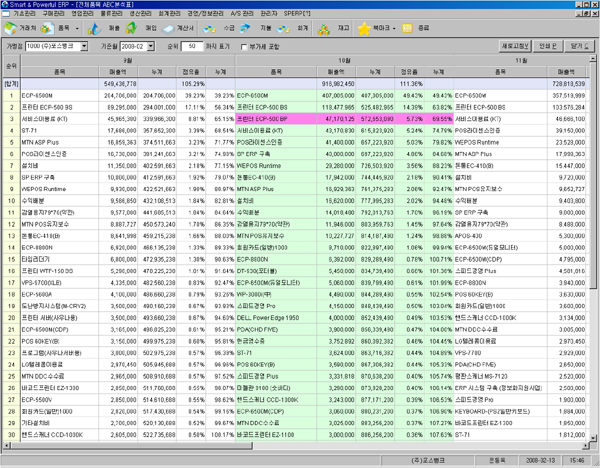600x468 pixels.
Task: Open the 기초관리 menu
Action: [x=24, y=13]
